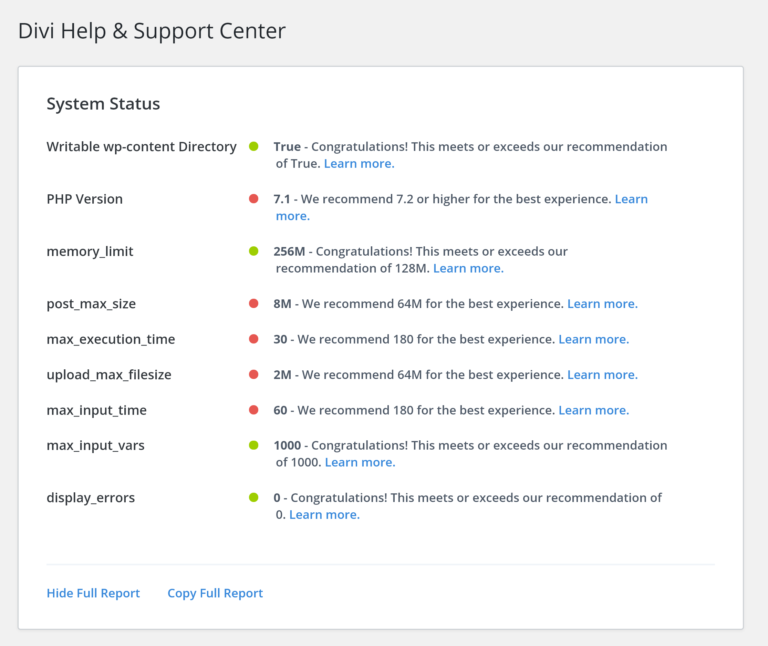Open Learn more link for upload_max_filesize
This screenshot has width=768, height=646.
(x=602, y=375)
